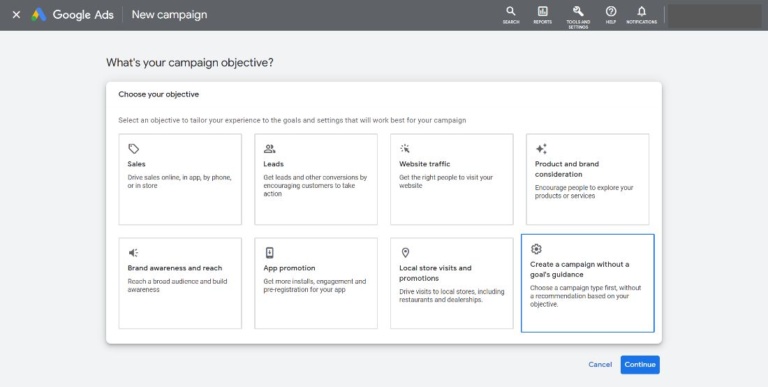Image resolution: width=768 pixels, height=387 pixels.
Task: Click the Google Ads logo
Action: 39,15
